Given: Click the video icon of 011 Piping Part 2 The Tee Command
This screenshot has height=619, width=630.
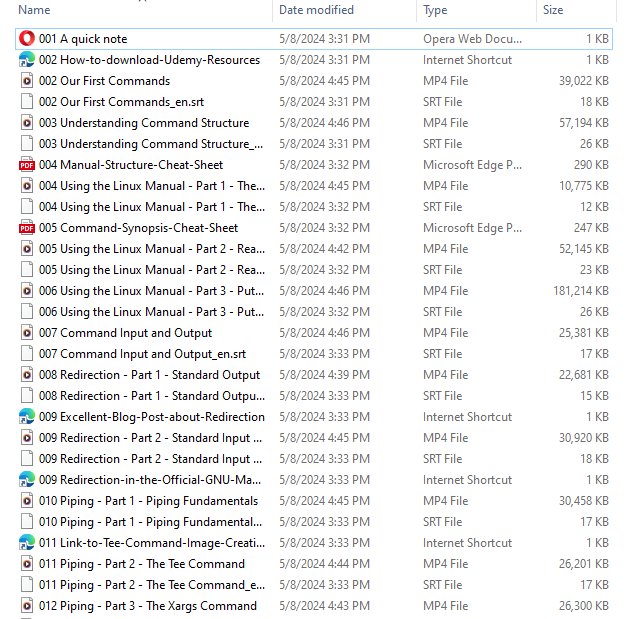Looking at the screenshot, I should pos(27,564).
